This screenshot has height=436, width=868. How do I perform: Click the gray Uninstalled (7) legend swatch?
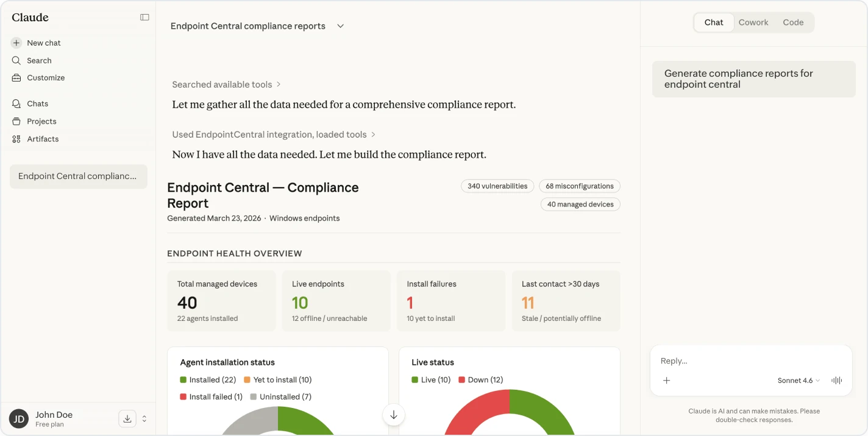click(253, 397)
